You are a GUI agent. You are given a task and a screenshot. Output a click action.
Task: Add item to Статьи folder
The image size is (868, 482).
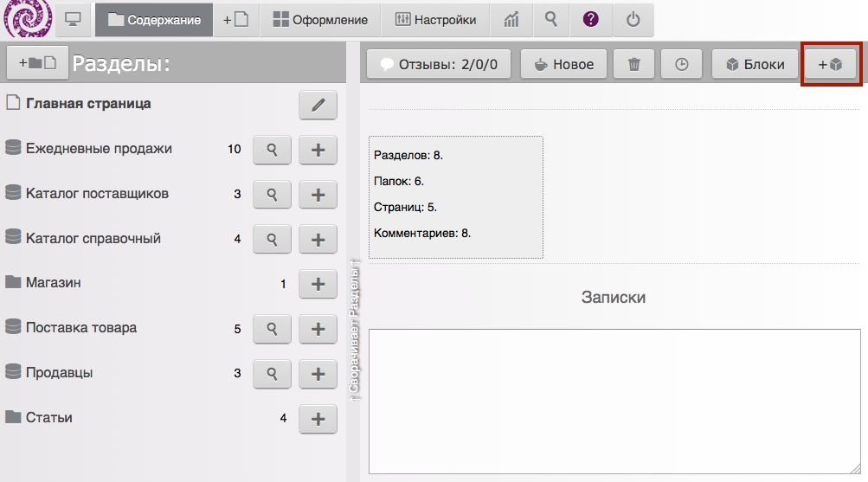[318, 419]
